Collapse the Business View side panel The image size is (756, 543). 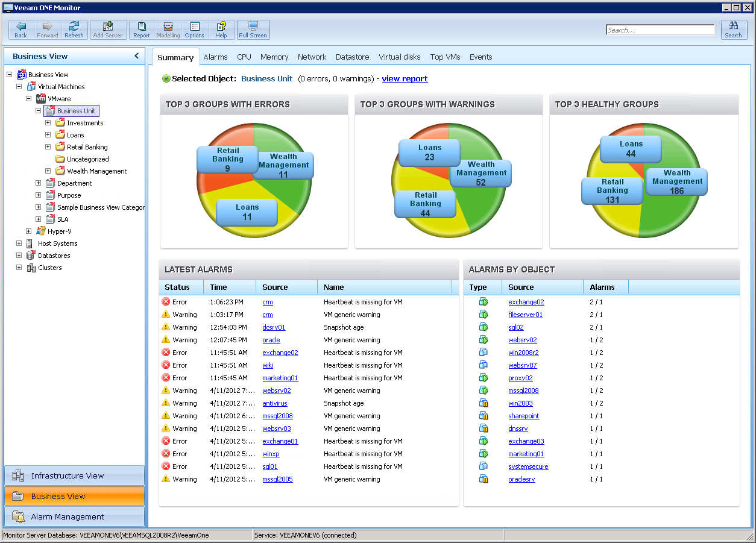[x=136, y=56]
